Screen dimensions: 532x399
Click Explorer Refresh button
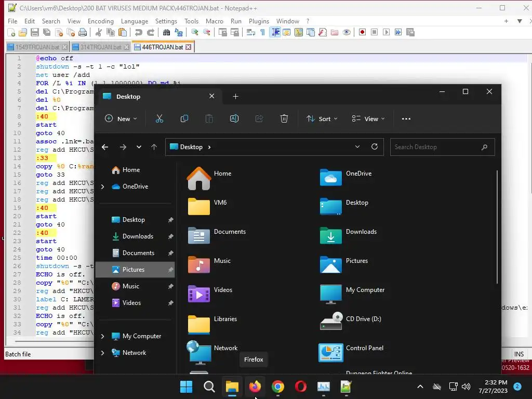pos(375,147)
